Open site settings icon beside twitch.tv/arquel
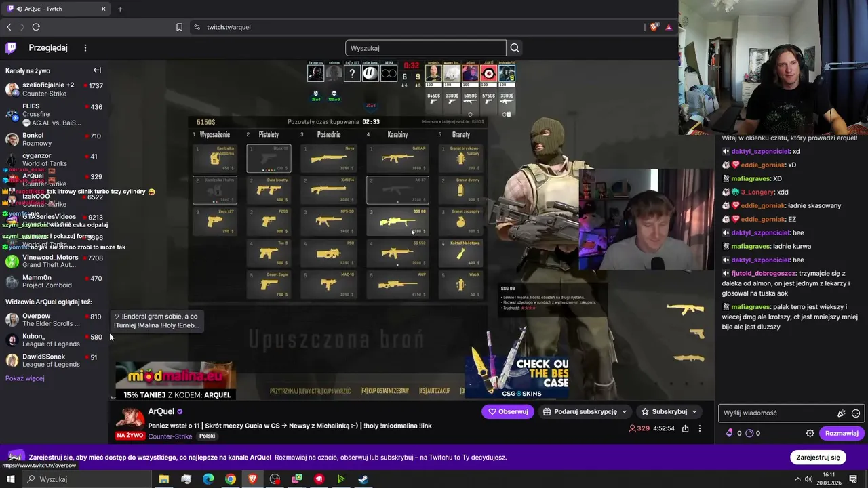868x488 pixels. (x=197, y=27)
